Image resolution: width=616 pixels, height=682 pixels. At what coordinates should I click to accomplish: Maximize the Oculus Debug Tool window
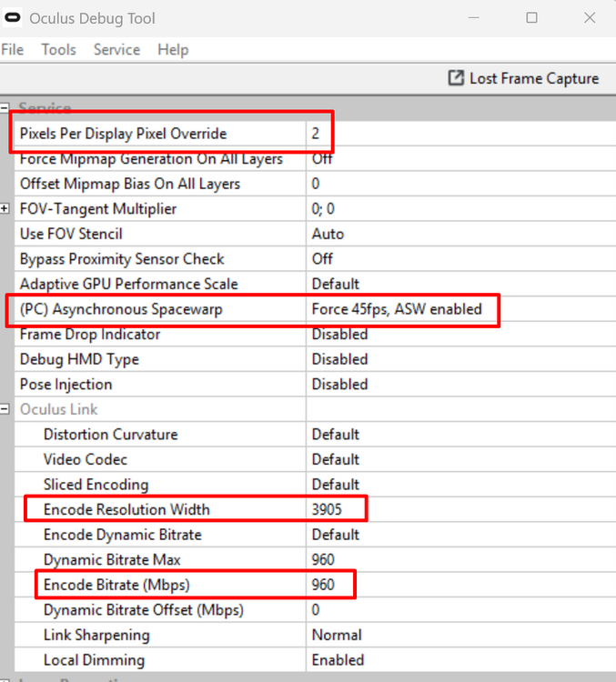[x=531, y=18]
